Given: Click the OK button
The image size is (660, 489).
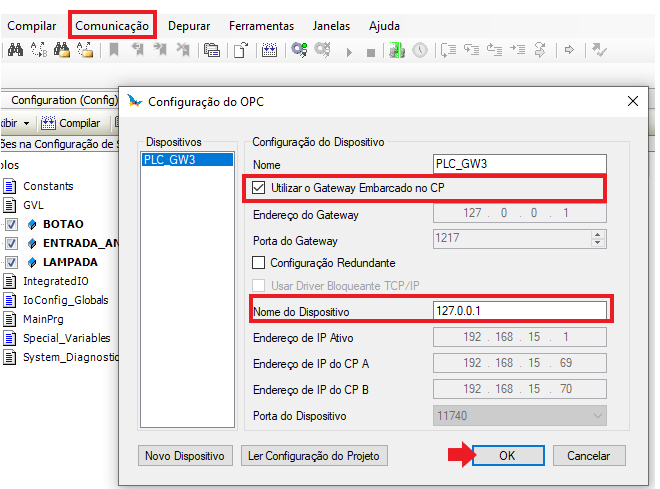Looking at the screenshot, I should [507, 455].
